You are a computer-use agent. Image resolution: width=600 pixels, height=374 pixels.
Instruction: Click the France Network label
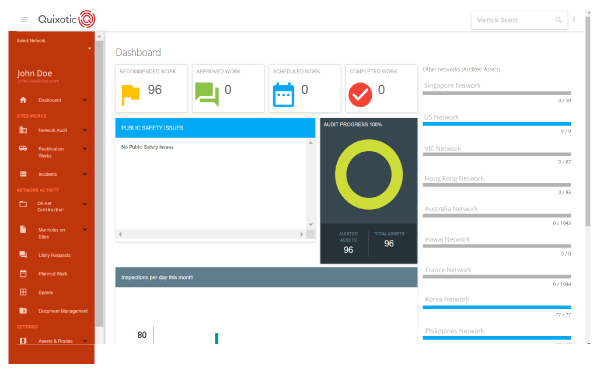tap(448, 270)
